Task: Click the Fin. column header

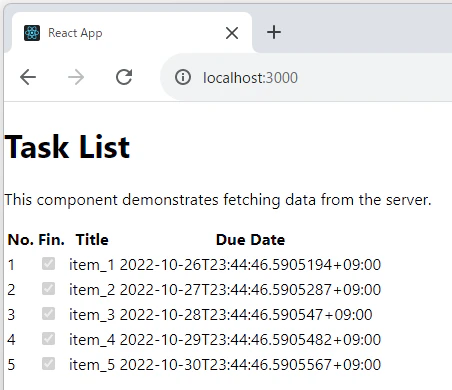Action: pyautogui.click(x=52, y=240)
